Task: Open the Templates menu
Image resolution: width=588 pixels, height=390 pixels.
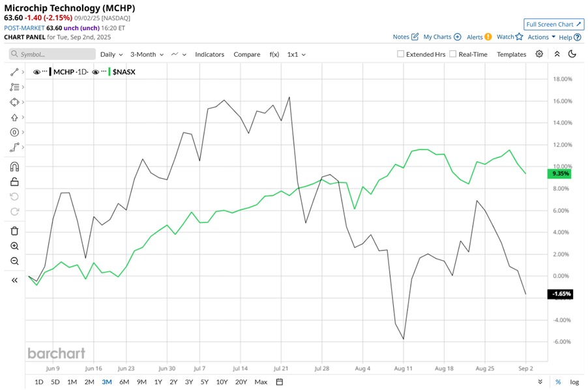Action: click(512, 54)
